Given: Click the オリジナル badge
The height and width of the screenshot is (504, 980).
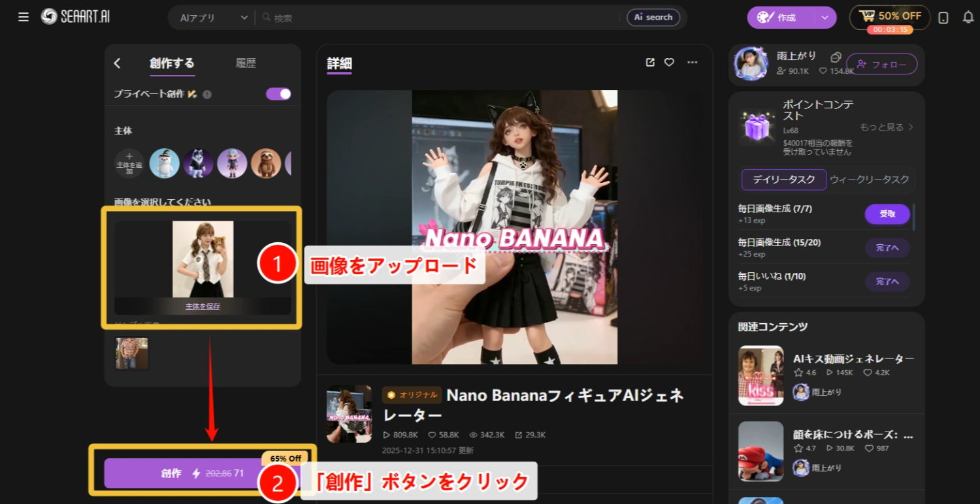Looking at the screenshot, I should coord(412,395).
